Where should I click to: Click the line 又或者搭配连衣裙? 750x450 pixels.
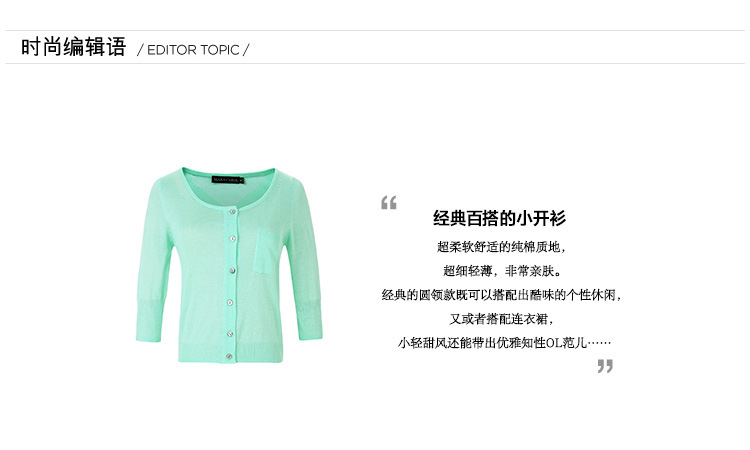pyautogui.click(x=501, y=318)
